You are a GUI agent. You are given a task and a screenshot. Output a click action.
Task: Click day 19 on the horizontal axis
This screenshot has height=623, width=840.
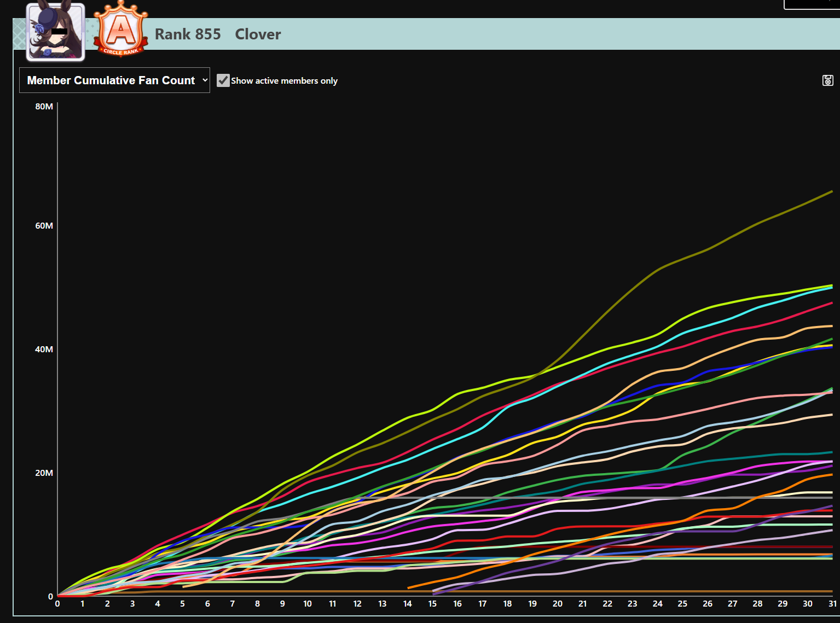coord(532,604)
